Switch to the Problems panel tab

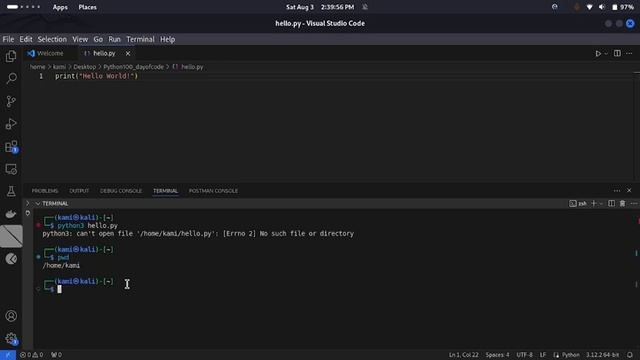pos(45,191)
